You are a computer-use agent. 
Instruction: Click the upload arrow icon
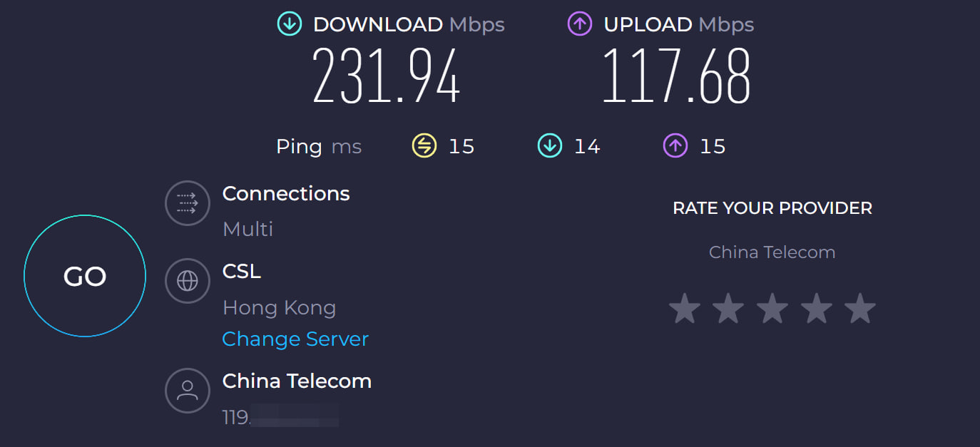pyautogui.click(x=580, y=24)
